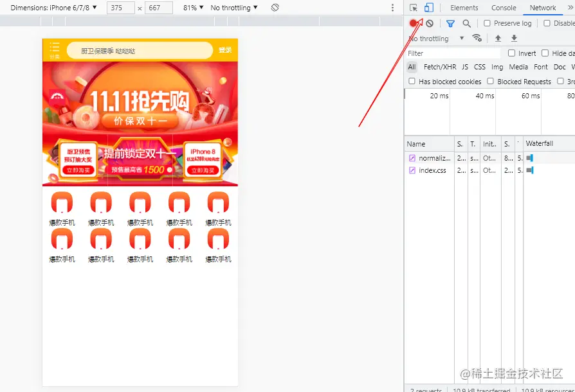575x392 pixels.
Task: Click the inspect element picker icon
Action: [x=414, y=8]
